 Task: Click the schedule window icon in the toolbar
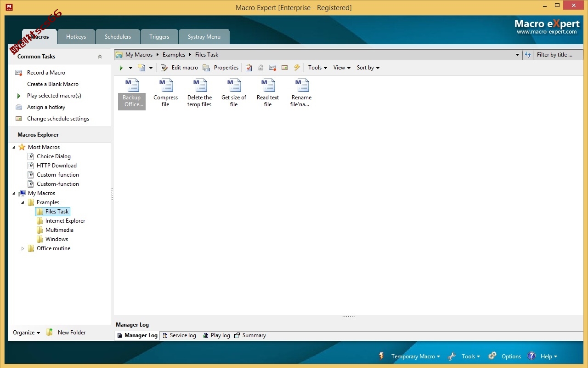285,68
